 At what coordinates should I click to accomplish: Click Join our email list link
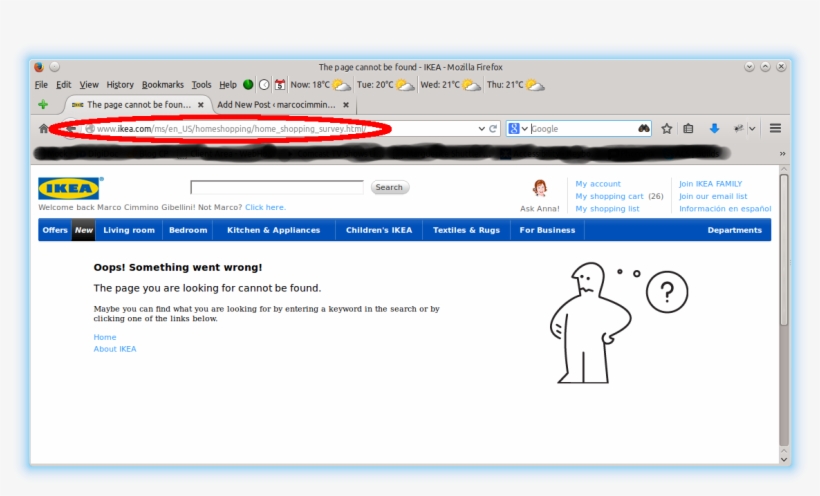(713, 196)
